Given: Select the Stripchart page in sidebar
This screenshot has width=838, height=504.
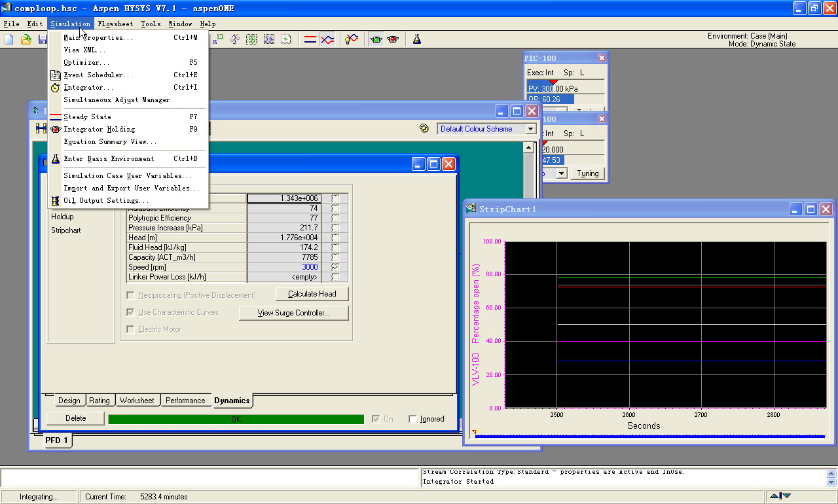Looking at the screenshot, I should 66,230.
